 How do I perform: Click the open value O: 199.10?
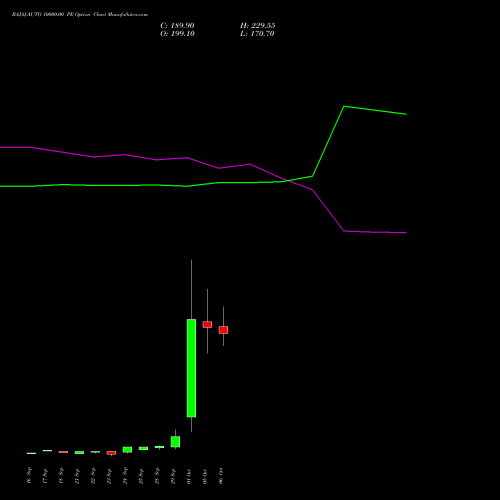177,34
